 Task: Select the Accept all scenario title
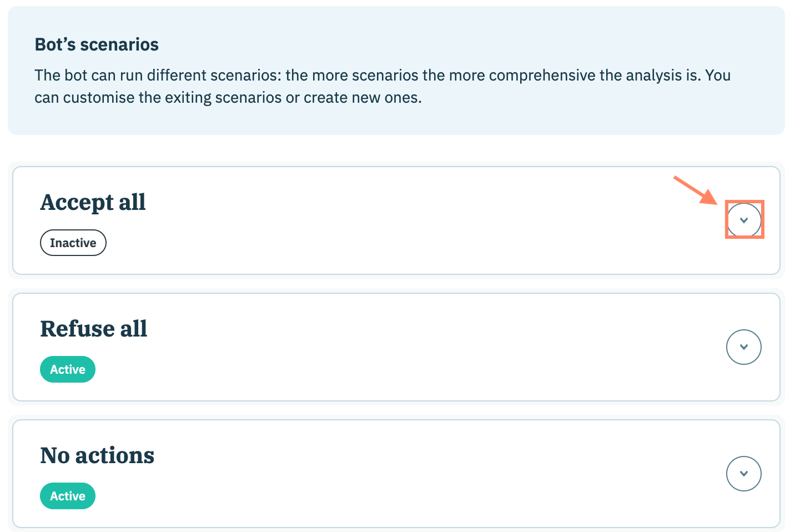tap(93, 202)
